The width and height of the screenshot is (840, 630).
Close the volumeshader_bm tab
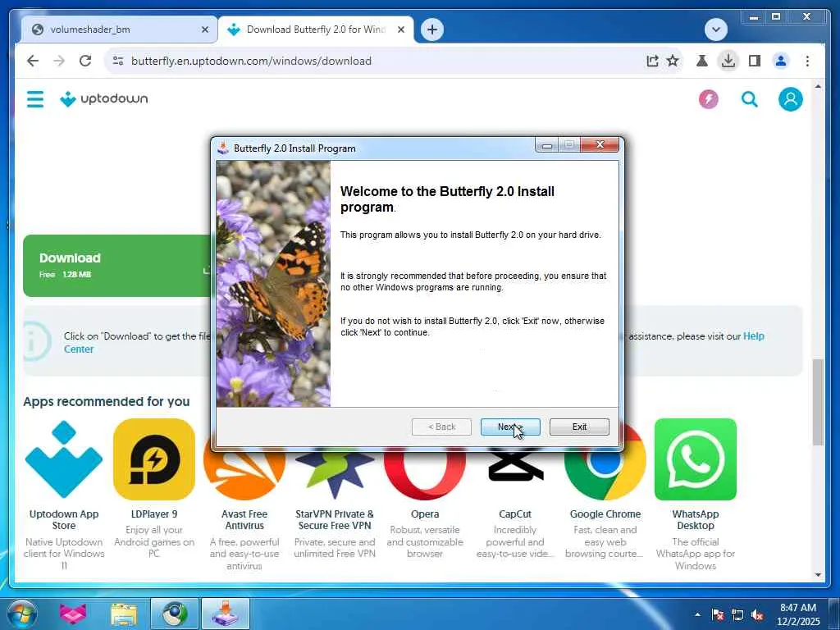coord(204,30)
